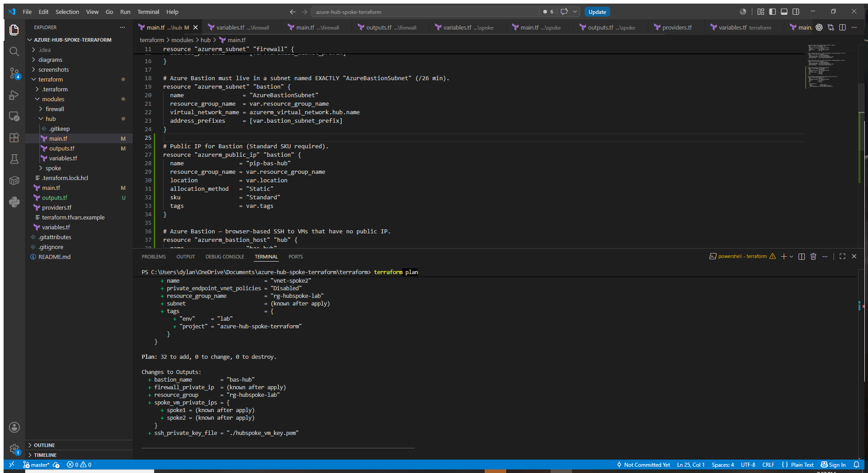Select powershell - terraform terminal entry
The image size is (868, 473).
point(742,257)
